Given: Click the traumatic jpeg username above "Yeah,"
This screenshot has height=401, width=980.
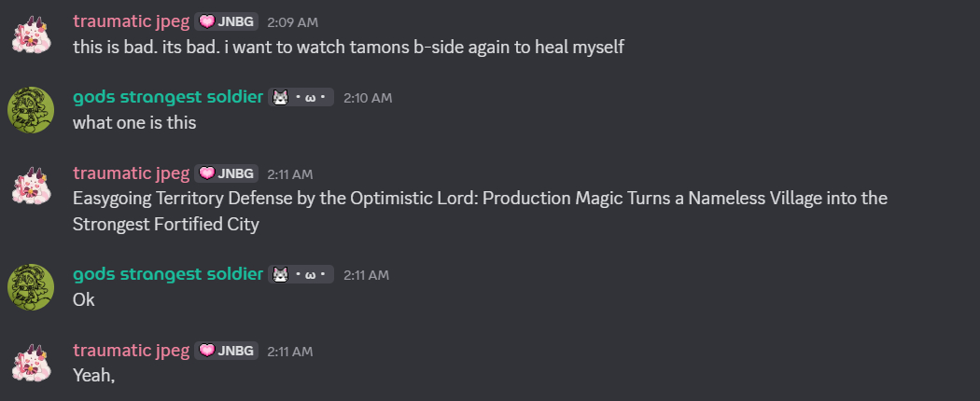Looking at the screenshot, I should (x=131, y=350).
